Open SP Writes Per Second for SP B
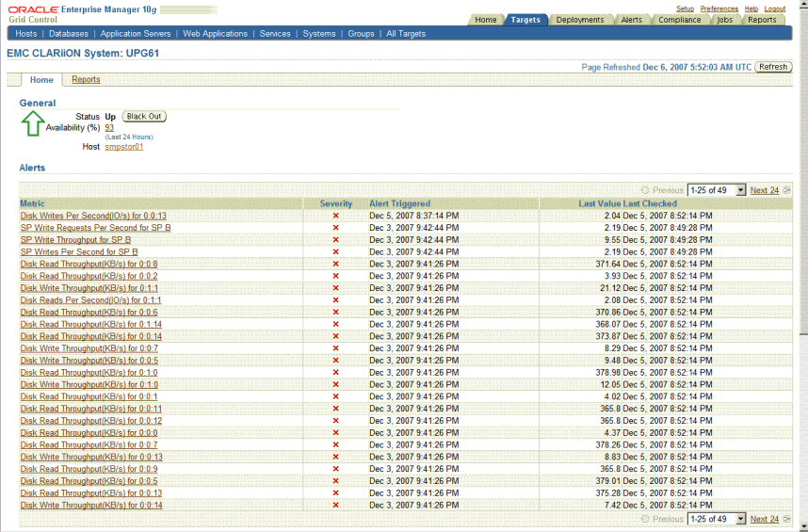The height and width of the screenshot is (532, 808). click(79, 251)
